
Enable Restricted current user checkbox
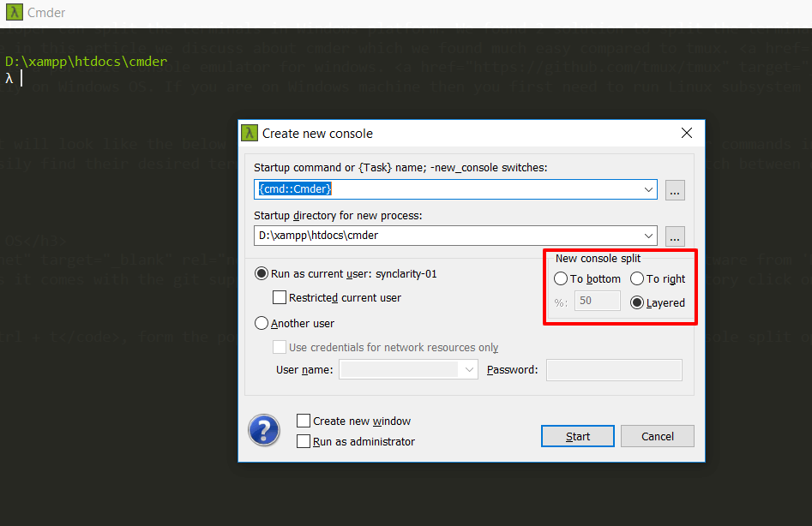tap(280, 297)
